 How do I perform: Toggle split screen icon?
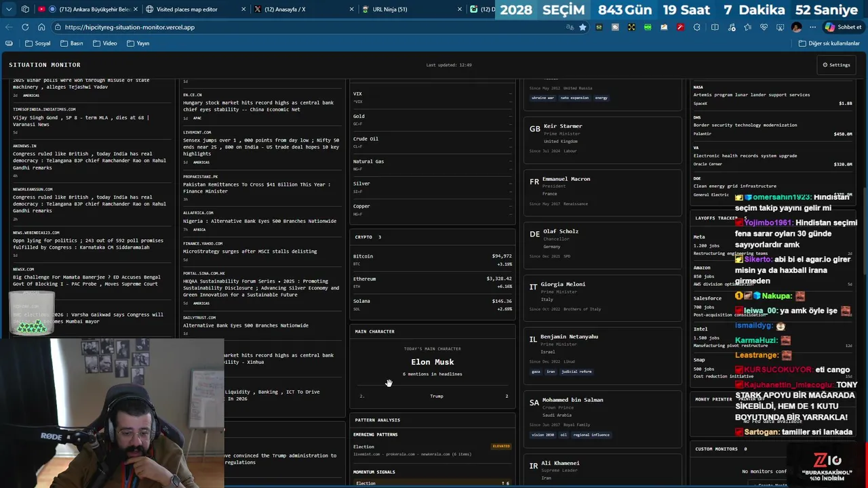pyautogui.click(x=715, y=27)
